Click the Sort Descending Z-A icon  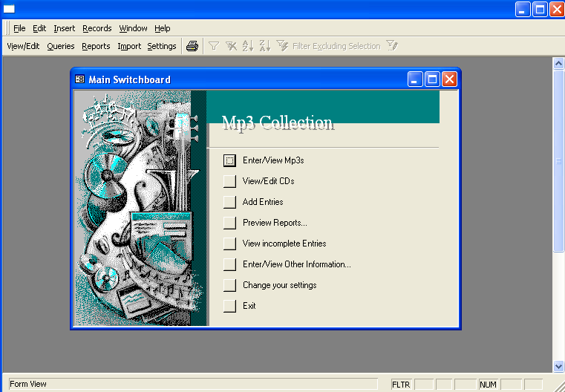[265, 46]
